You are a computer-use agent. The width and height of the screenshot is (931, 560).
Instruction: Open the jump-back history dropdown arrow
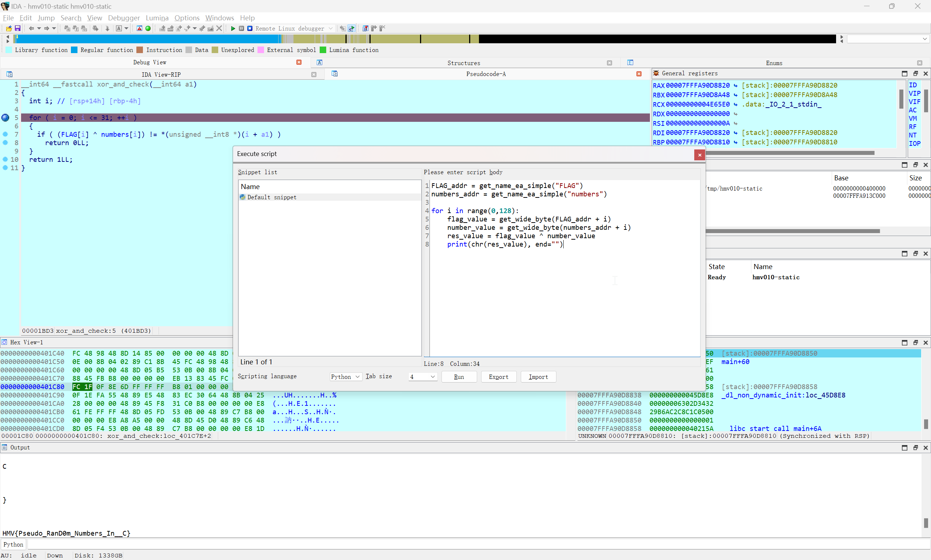coord(39,28)
